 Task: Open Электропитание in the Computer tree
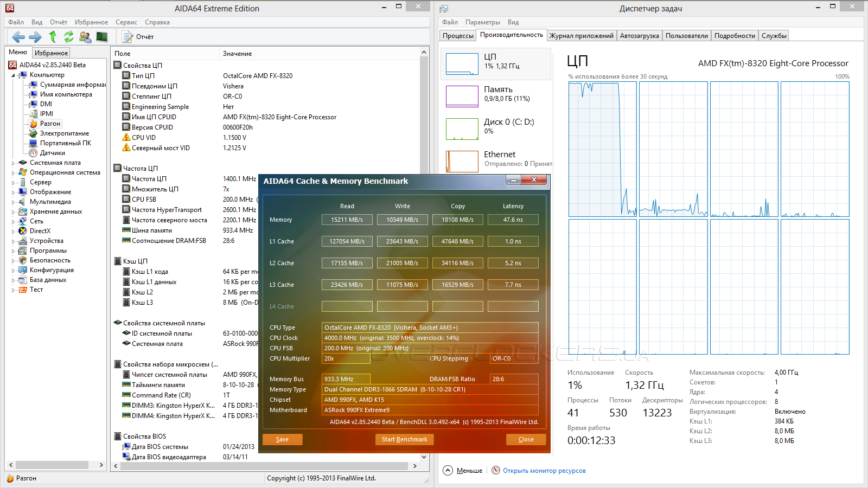pos(64,133)
